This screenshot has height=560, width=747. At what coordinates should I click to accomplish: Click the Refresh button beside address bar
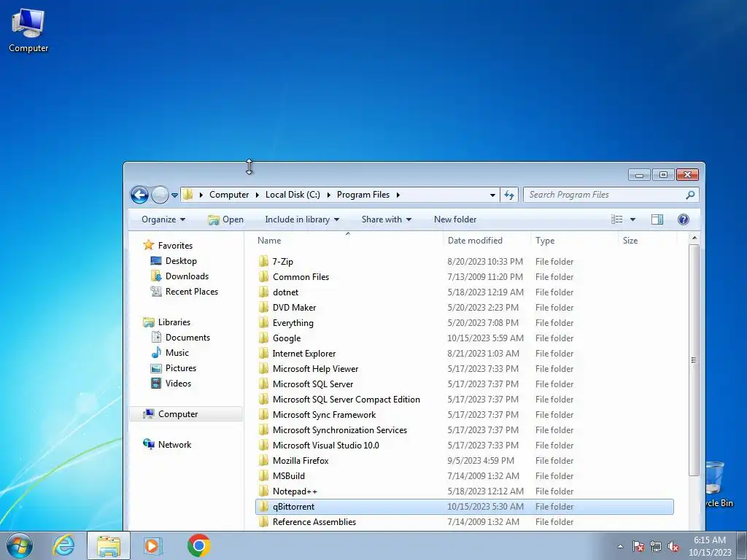pos(509,195)
